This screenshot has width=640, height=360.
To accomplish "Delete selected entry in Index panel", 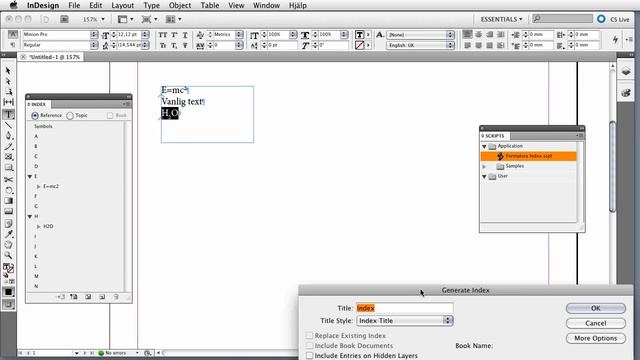I will (x=116, y=297).
